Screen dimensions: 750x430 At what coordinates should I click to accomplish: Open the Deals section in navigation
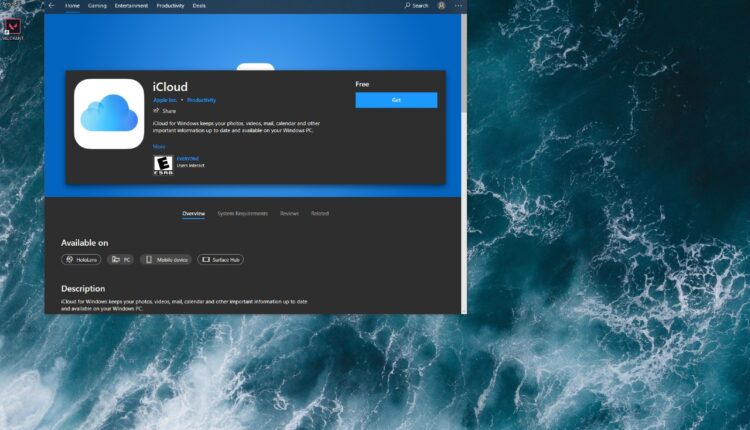point(200,5)
